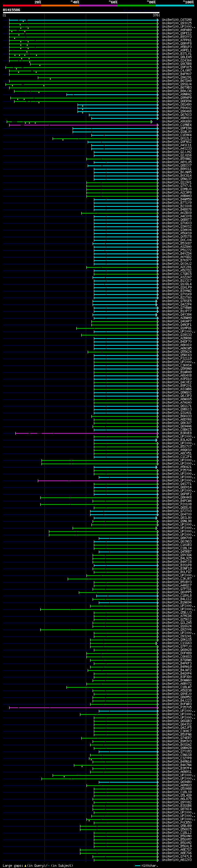The width and height of the screenshot is (197, 868).
Task: Click the green alignment bar for UniRef100_Q9FE12
Action: pos(84,33)
